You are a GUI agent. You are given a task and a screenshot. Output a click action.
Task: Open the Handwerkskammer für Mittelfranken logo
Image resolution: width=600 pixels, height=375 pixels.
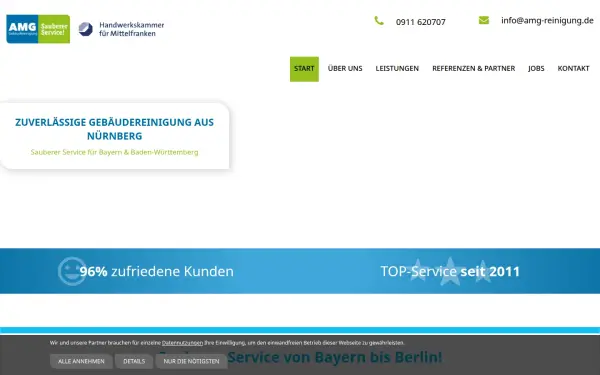[121, 29]
